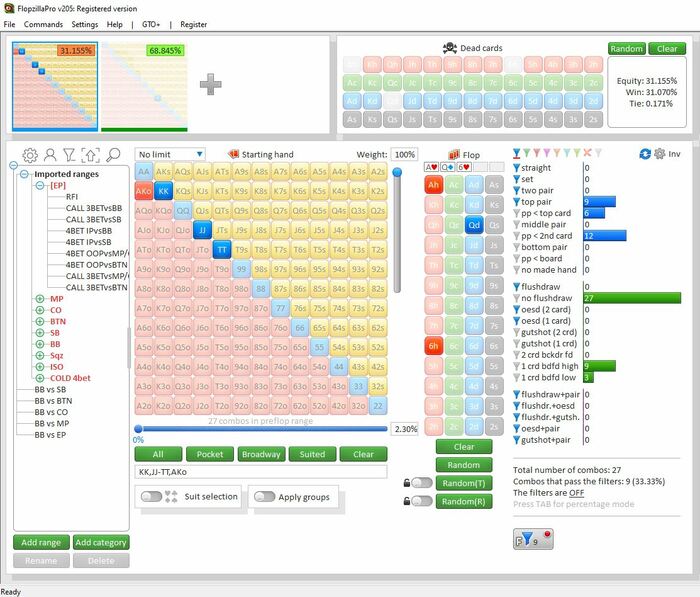Toggle the flushdraw filter funnel
The image size is (700, 597).
[x=517, y=287]
